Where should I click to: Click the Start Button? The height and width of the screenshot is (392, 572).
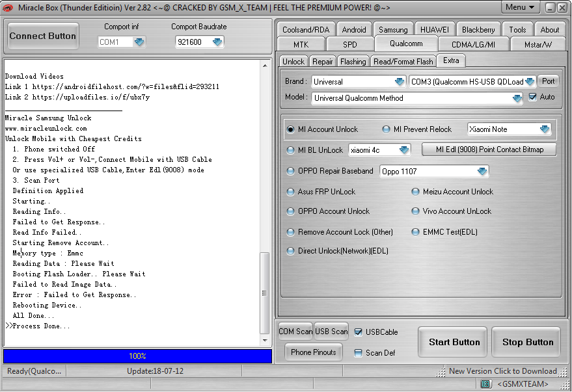(x=453, y=342)
